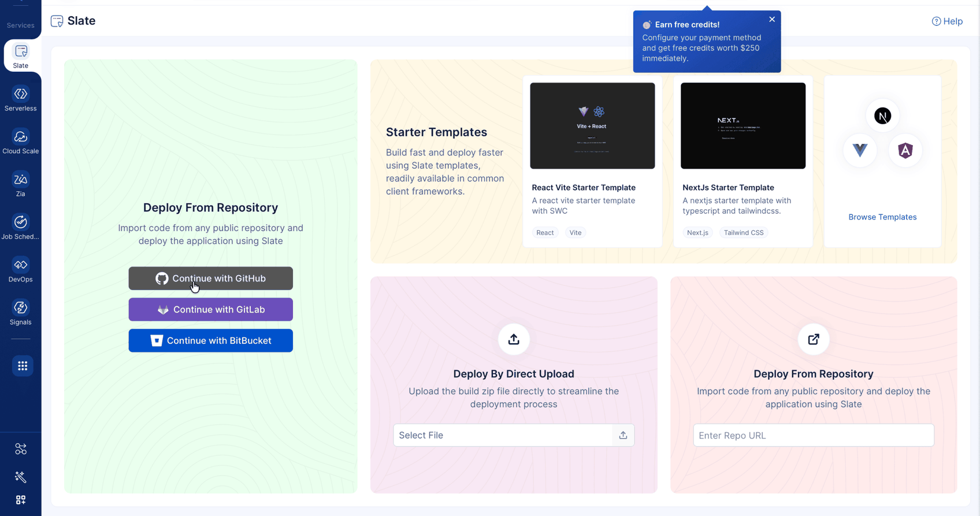The width and height of the screenshot is (980, 516).
Task: Click the Vue logo icon
Action: pyautogui.click(x=860, y=151)
